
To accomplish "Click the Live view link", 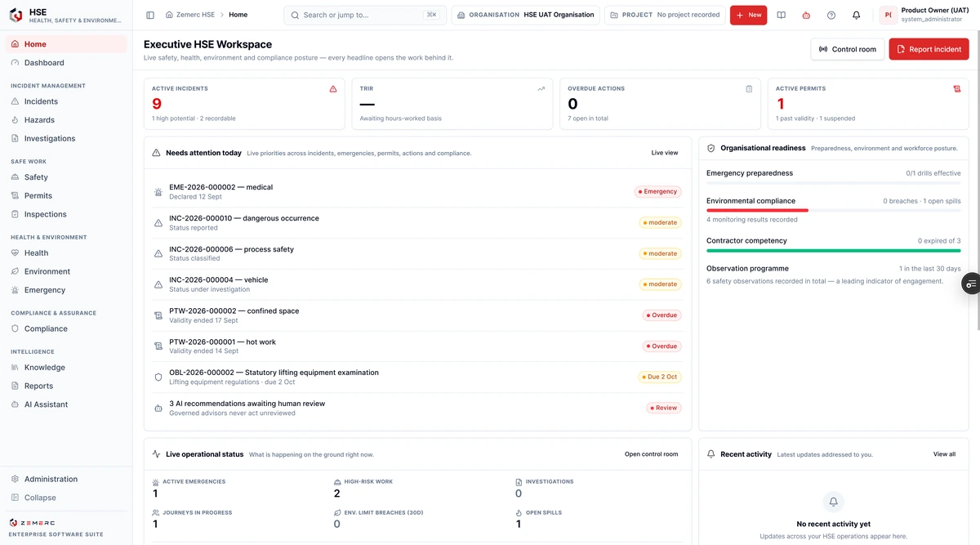I will point(665,153).
